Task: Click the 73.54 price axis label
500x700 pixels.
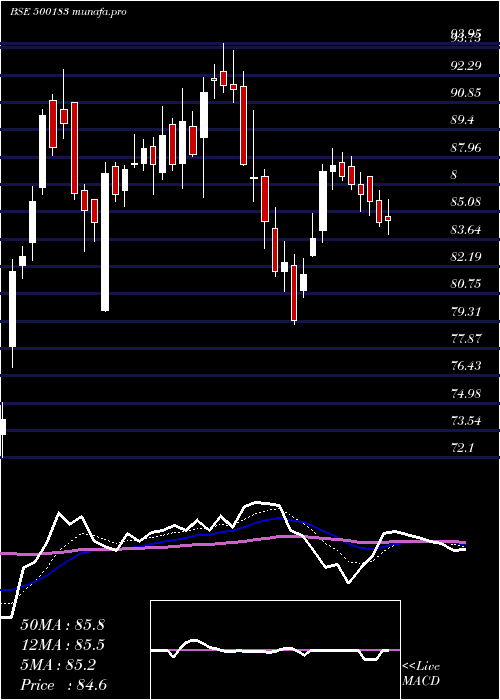Action: 466,420
